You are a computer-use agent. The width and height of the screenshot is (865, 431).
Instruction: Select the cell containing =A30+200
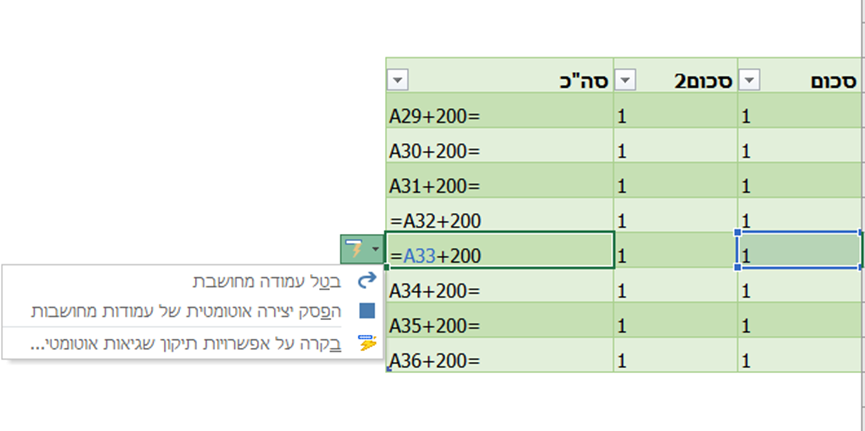pos(499,151)
